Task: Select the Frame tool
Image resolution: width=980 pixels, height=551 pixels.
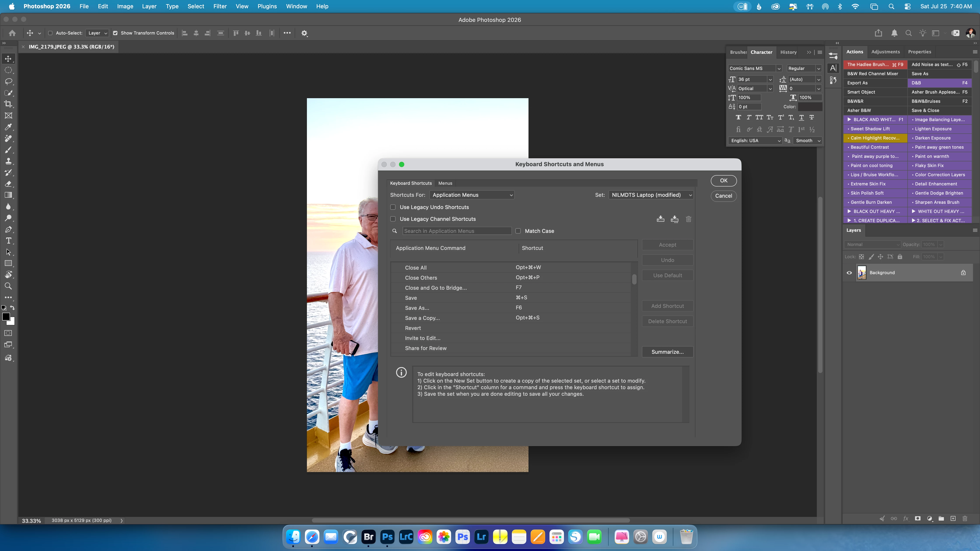Action: 8,115
